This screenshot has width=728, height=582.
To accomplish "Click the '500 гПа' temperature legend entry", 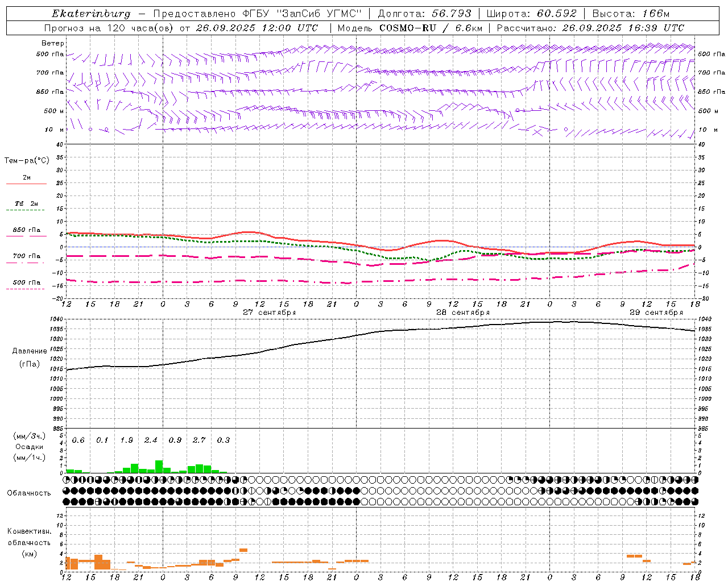I will point(27,282).
